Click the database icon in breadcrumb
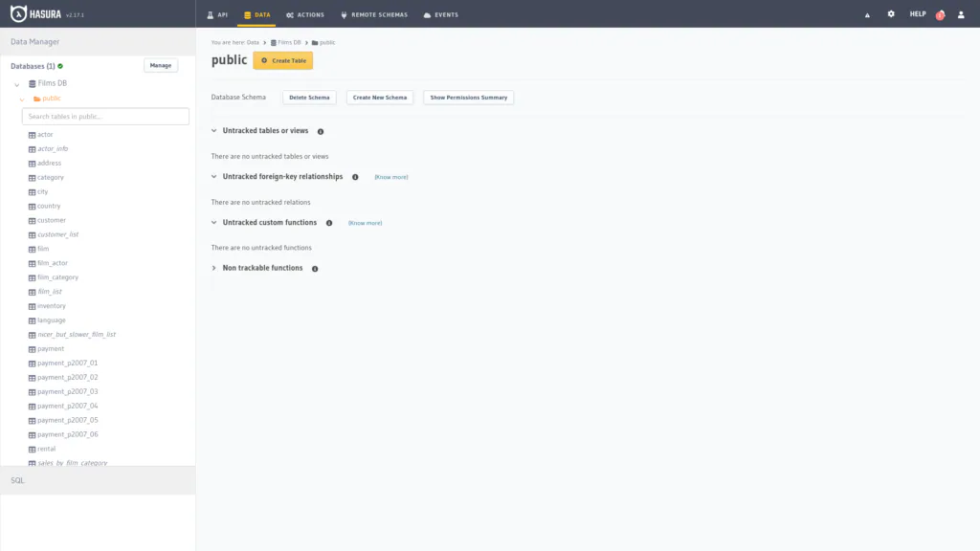This screenshot has width=980, height=551. pyautogui.click(x=273, y=42)
